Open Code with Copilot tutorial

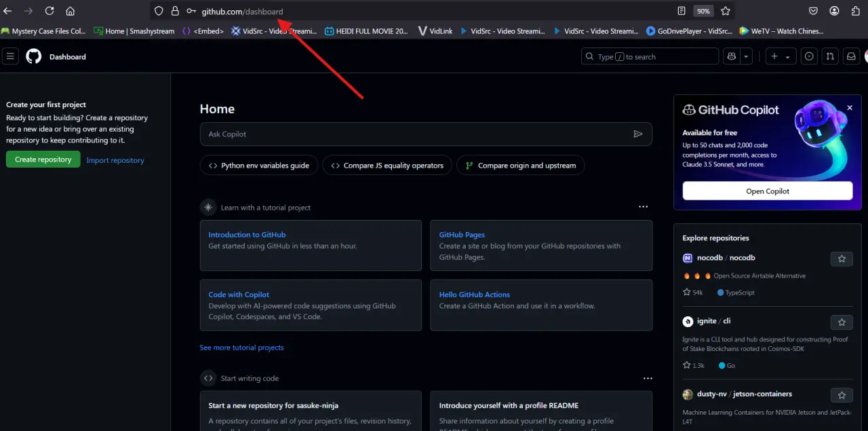click(239, 295)
